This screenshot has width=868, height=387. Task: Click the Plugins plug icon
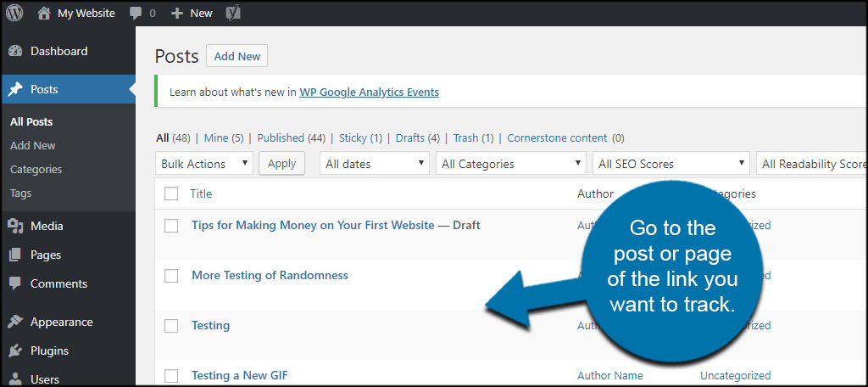15,351
